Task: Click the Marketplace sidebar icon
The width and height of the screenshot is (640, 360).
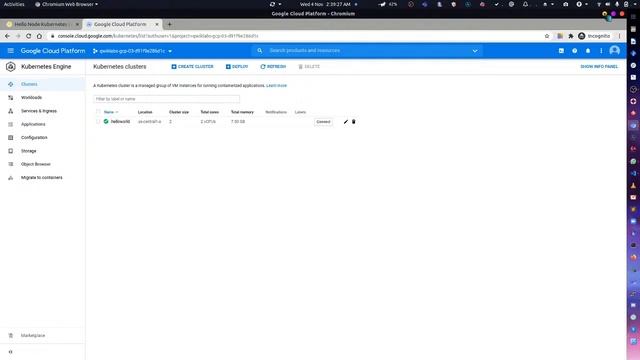Action: 11,336
